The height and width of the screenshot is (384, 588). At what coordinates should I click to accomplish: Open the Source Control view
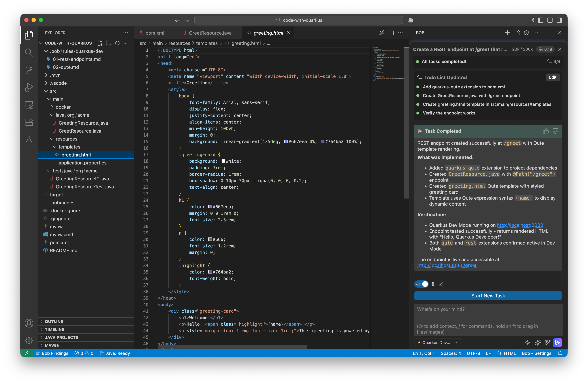tap(29, 70)
